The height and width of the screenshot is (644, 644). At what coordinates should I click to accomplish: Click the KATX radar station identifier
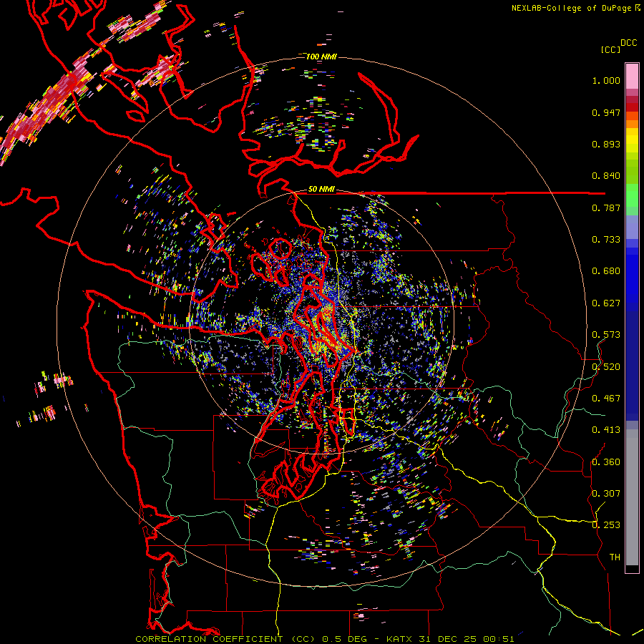(x=399, y=639)
